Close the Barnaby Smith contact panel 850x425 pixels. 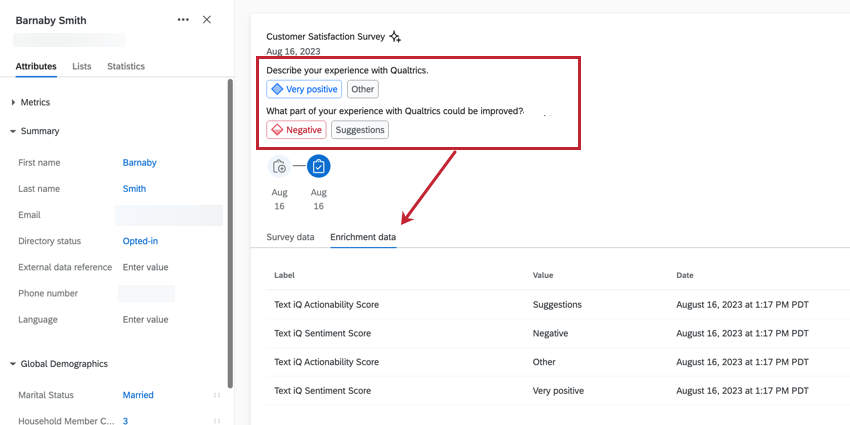click(x=207, y=20)
